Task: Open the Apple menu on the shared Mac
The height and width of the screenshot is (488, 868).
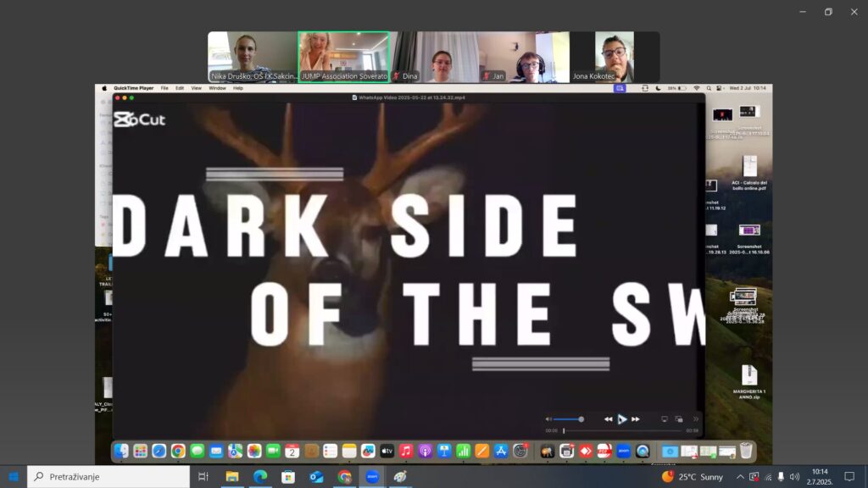Action: pos(104,88)
